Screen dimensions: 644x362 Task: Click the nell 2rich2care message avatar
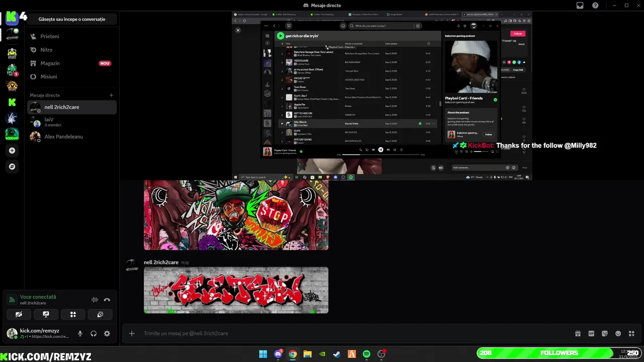pyautogui.click(x=132, y=266)
